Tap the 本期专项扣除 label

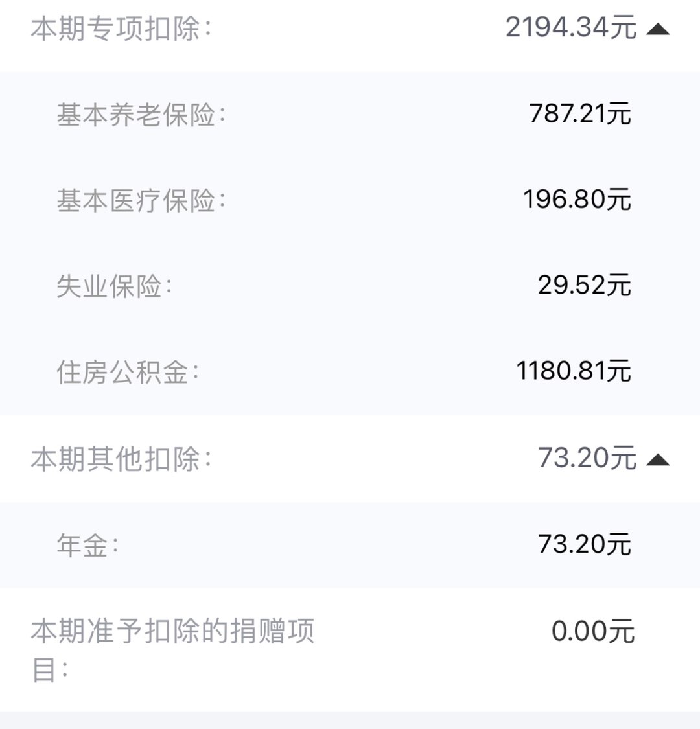click(121, 29)
